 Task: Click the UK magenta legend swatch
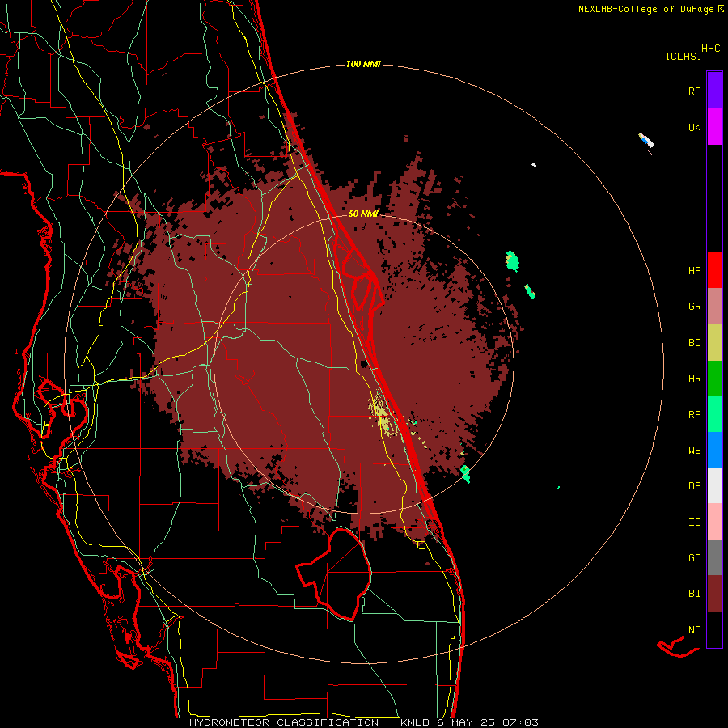714,127
